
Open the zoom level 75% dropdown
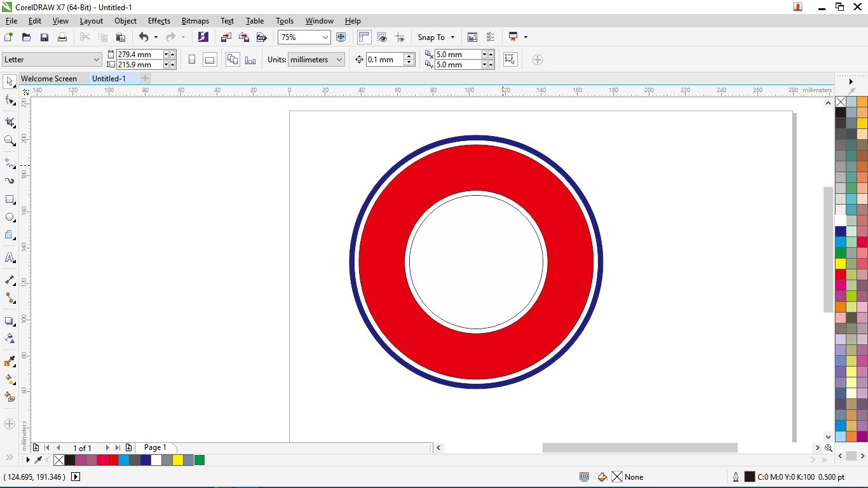325,37
